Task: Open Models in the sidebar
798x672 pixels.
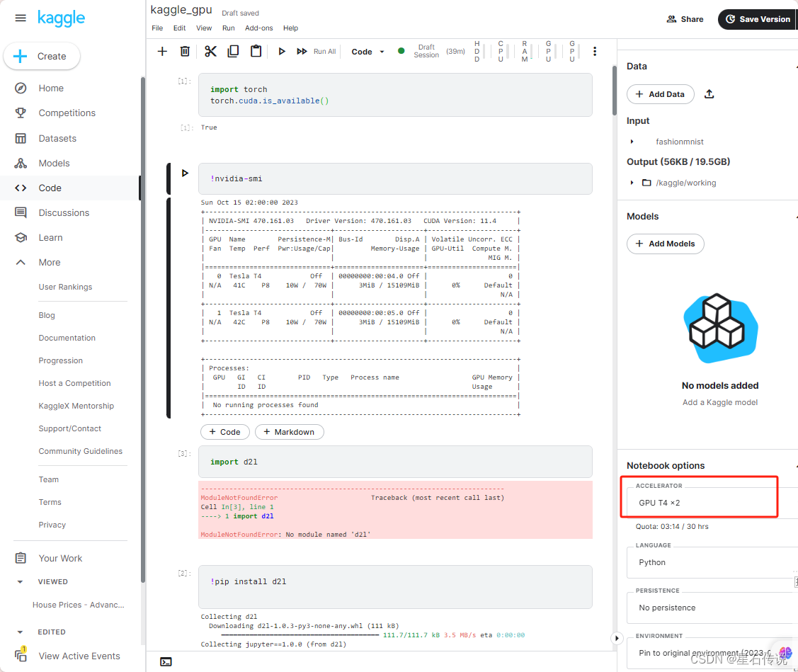Action: click(x=54, y=164)
